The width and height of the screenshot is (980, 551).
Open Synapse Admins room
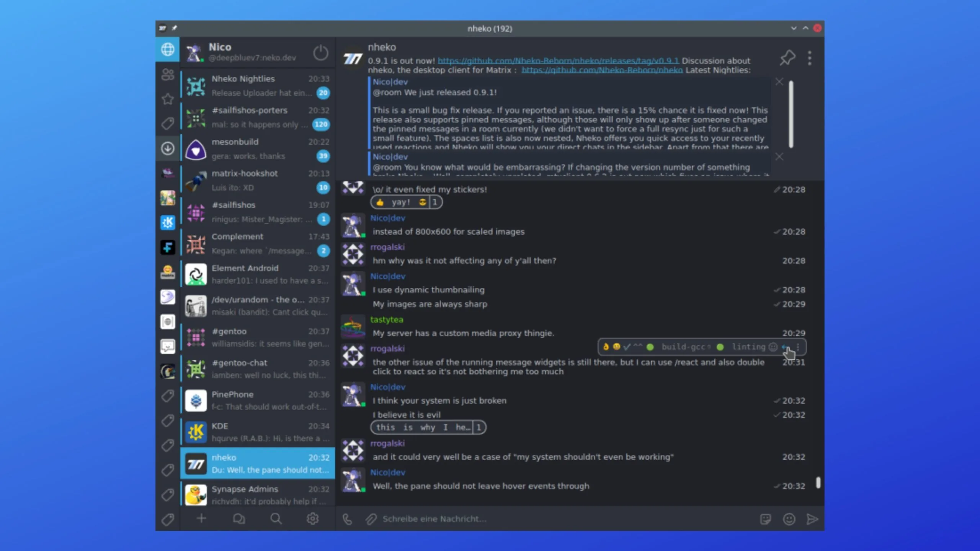tap(258, 495)
